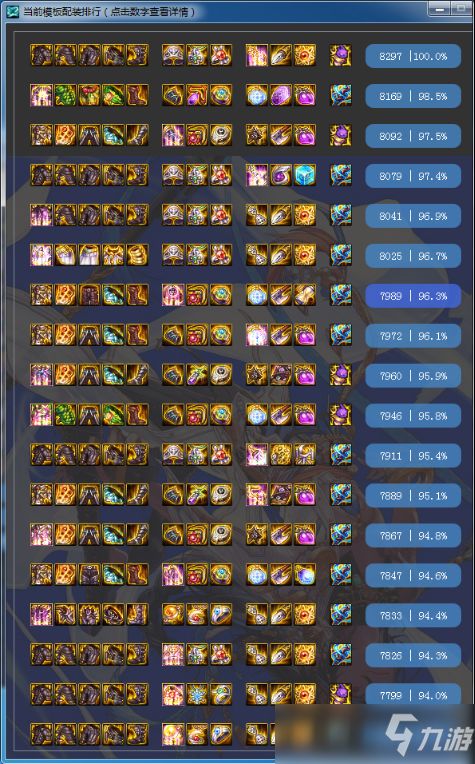The image size is (475, 764).
Task: Click the snowflake icon in 7799 row
Action: coord(197,695)
